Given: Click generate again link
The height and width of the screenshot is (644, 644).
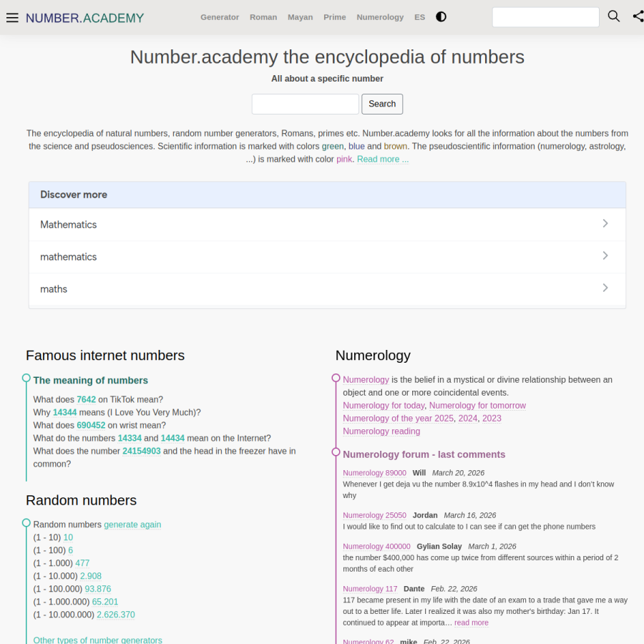Looking at the screenshot, I should click(132, 525).
